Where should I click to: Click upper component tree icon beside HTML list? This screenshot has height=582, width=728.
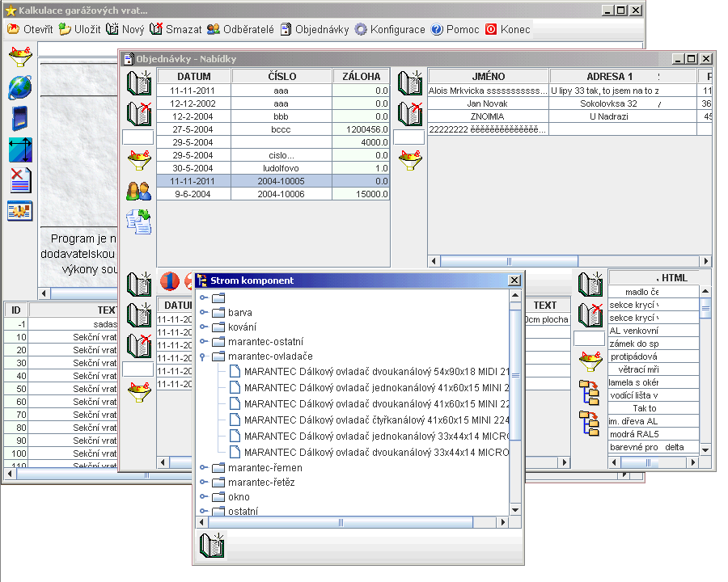(x=589, y=392)
